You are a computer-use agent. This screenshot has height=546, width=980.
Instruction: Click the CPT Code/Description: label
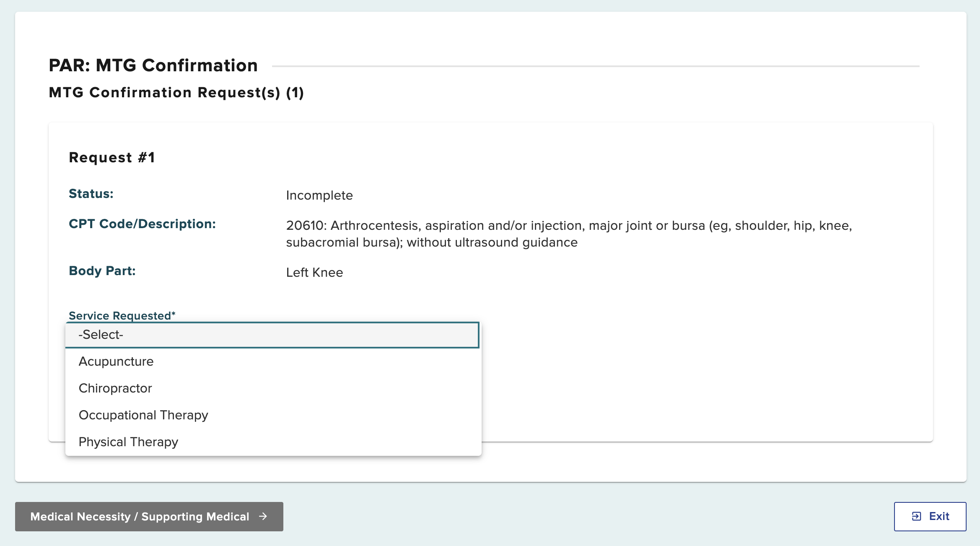coord(142,224)
